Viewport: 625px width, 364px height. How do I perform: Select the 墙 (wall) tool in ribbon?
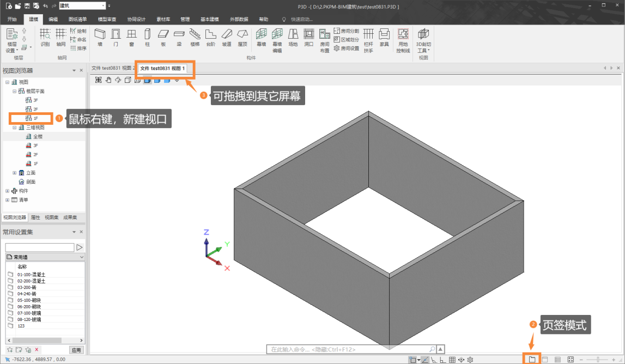tap(100, 37)
